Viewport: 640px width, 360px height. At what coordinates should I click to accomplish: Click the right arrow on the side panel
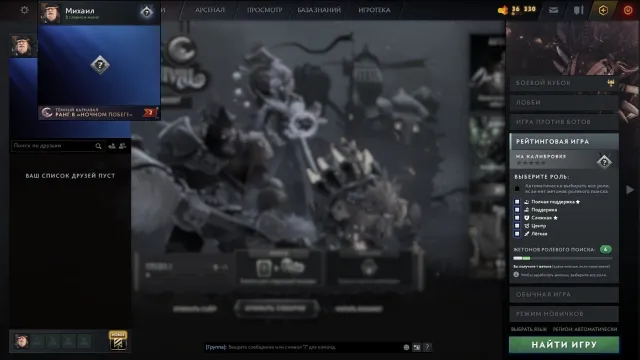(x=630, y=189)
